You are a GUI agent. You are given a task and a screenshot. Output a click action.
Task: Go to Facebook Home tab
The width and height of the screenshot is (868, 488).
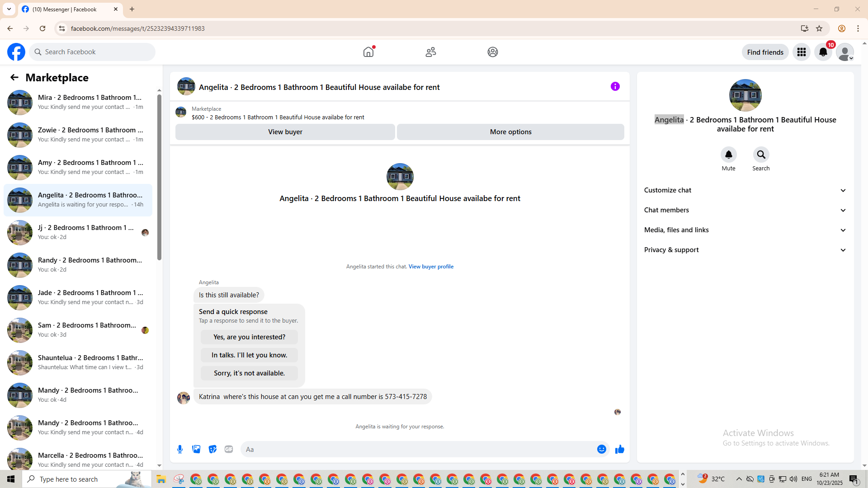point(368,52)
